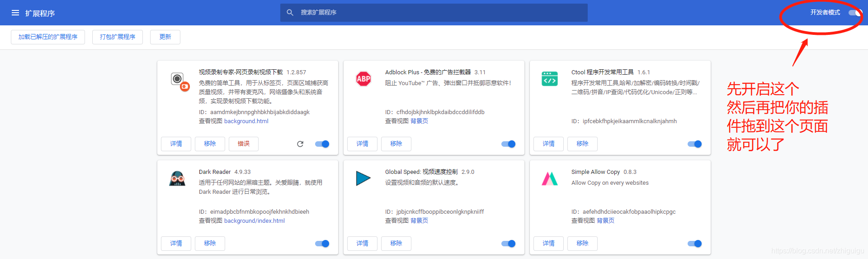This screenshot has width=868, height=259.
Task: Click the Simple Allow Copy icon
Action: (550, 178)
